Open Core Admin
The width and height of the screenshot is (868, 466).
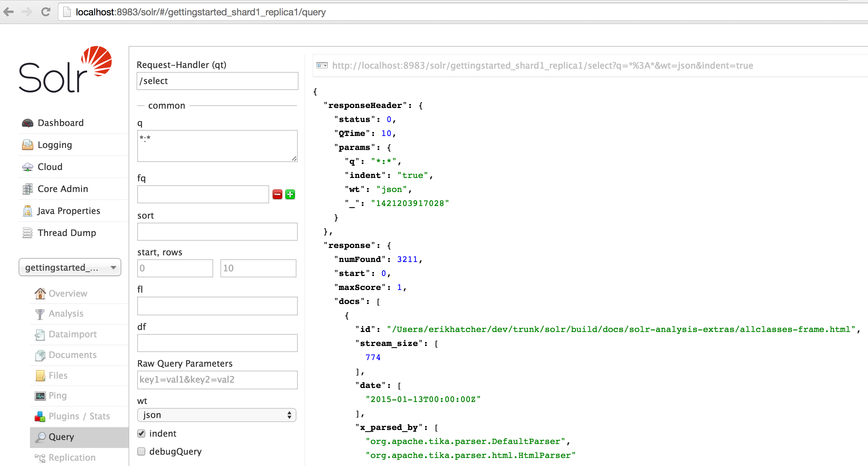click(63, 188)
